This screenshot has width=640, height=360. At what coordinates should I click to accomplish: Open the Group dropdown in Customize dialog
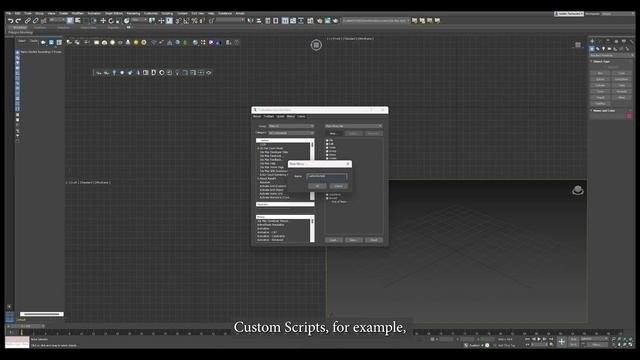click(291, 126)
